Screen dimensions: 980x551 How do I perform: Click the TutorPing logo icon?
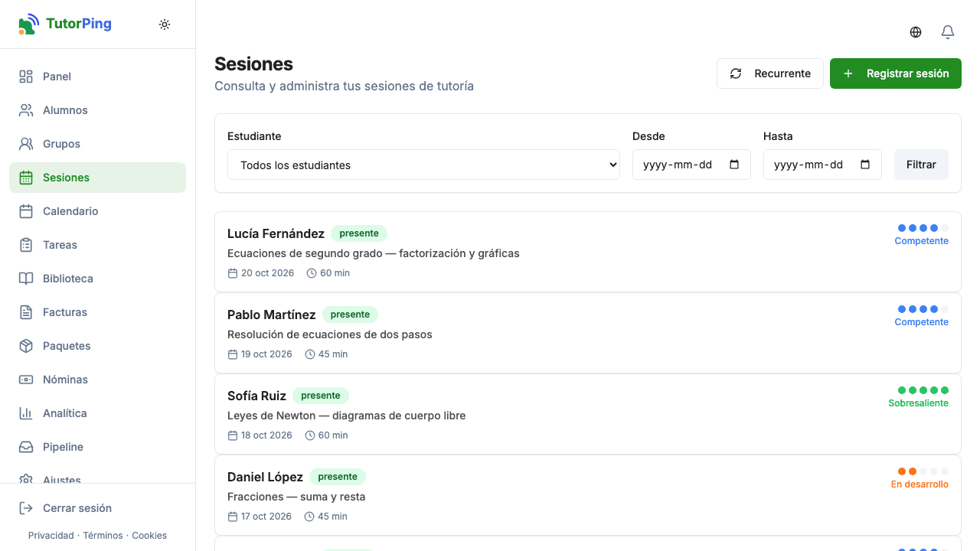[28, 24]
